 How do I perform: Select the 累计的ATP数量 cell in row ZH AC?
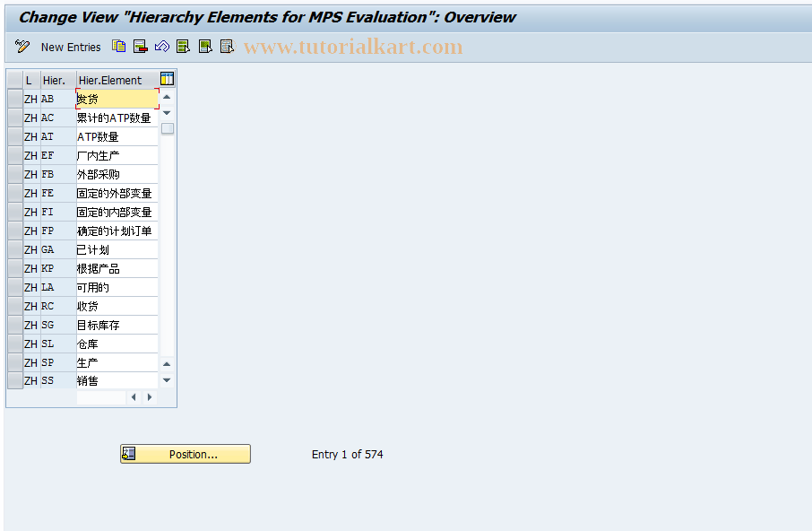point(117,118)
